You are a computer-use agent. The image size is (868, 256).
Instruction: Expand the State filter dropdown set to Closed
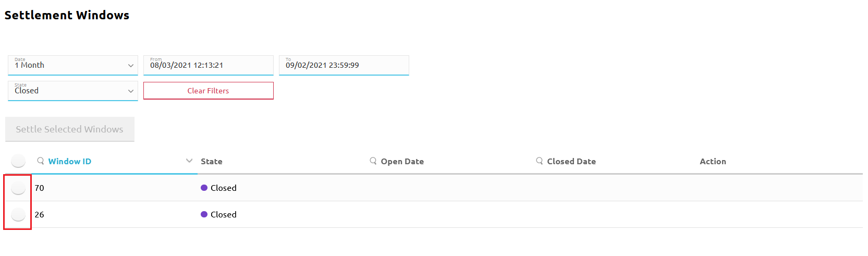(x=73, y=91)
